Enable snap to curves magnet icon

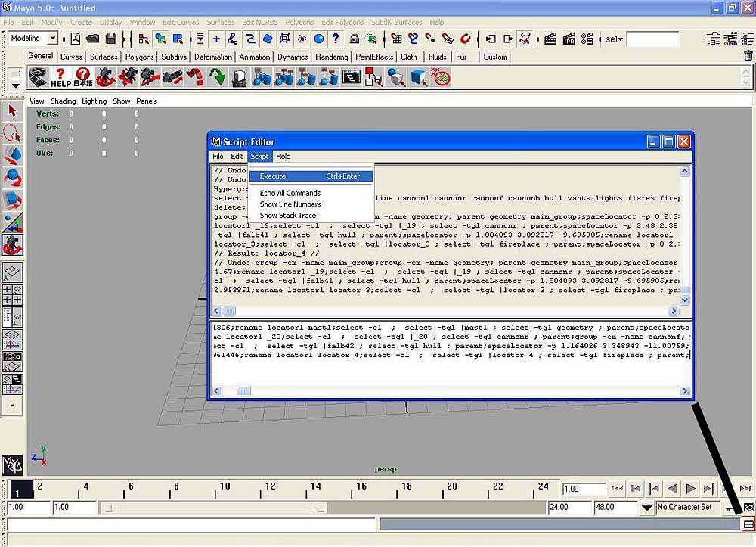(414, 39)
